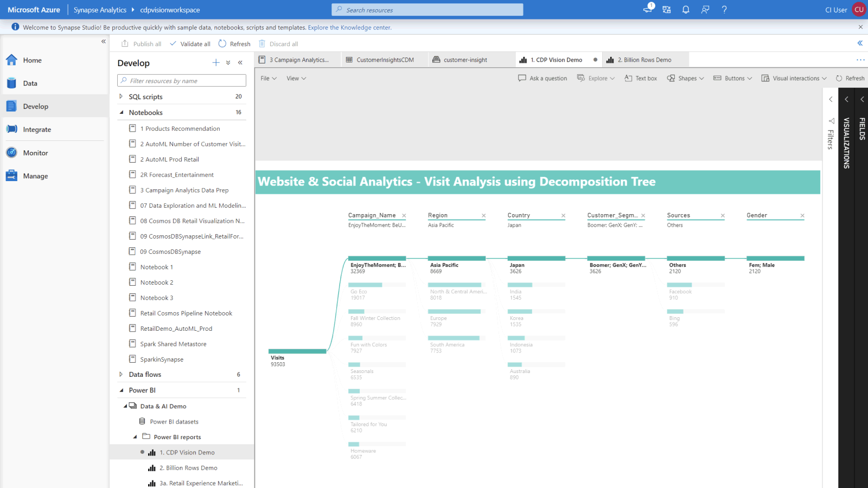Open the File dropdown menu

[x=269, y=79]
